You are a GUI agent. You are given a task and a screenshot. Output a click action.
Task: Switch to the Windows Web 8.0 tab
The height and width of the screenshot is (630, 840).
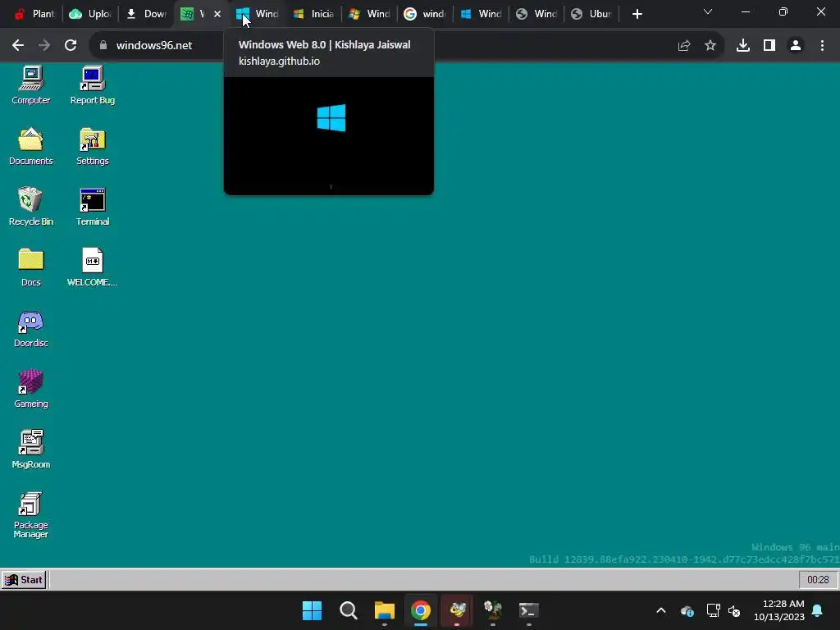[257, 14]
